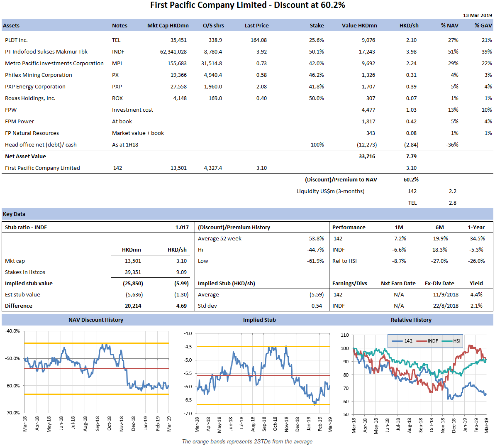Select the date '13 Mar 2019'

pos(477,15)
